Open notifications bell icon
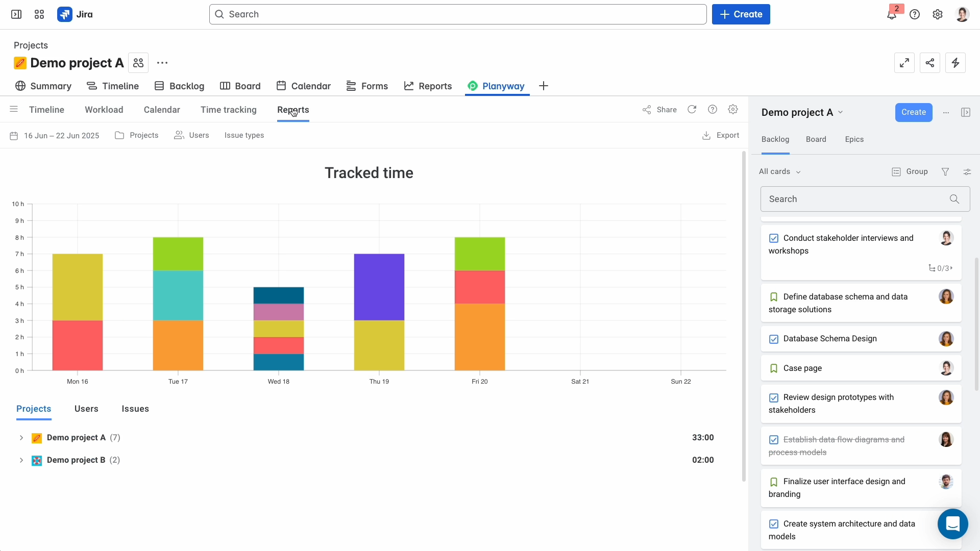Viewport: 980px width, 551px height. point(891,15)
